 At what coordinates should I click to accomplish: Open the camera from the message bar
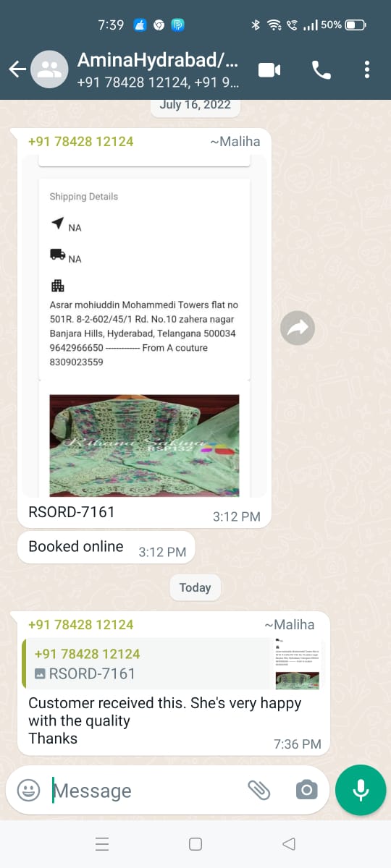[x=307, y=790]
